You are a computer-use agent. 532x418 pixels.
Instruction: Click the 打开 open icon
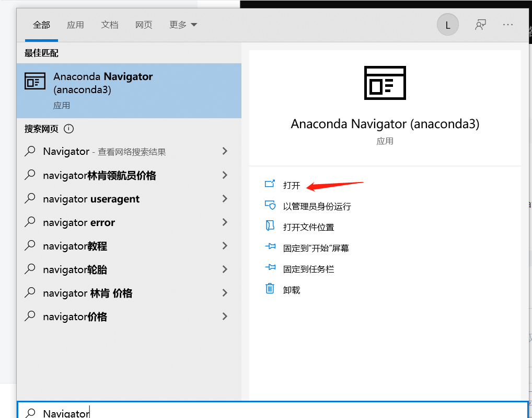[270, 184]
